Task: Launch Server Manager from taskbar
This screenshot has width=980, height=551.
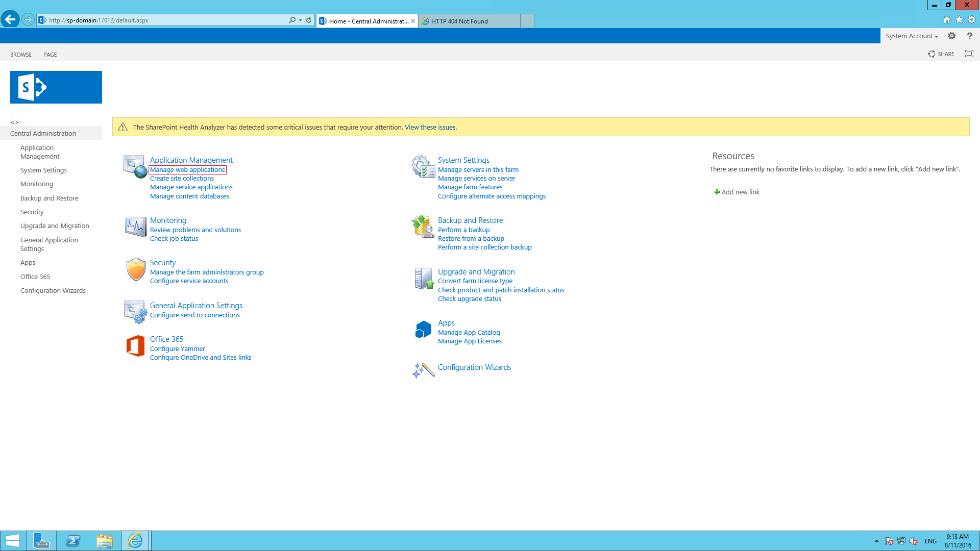Action: (41, 541)
